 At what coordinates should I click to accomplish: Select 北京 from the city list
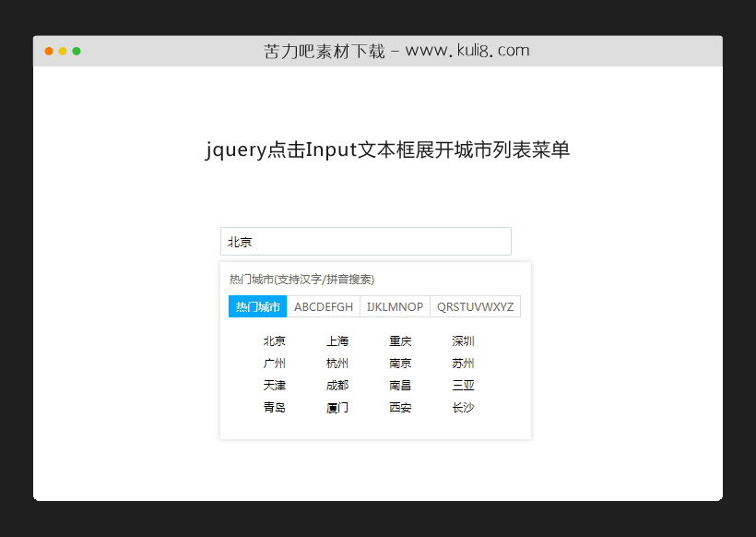pos(274,340)
